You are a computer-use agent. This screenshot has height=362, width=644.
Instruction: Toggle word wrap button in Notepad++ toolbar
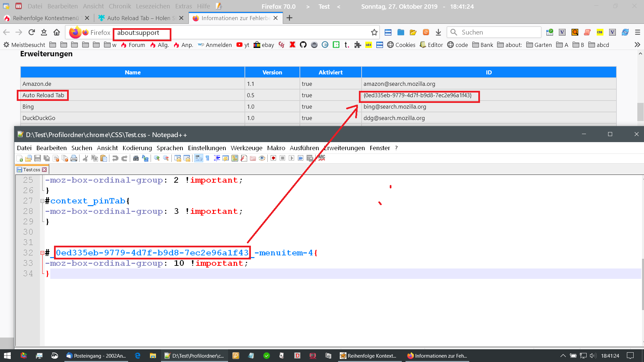[199, 158]
